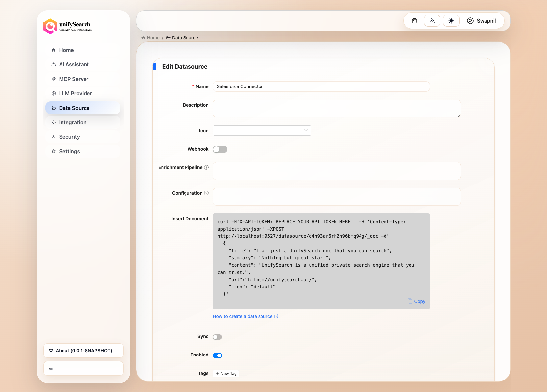
Task: Switch theme using the sun icon
Action: pos(451,20)
